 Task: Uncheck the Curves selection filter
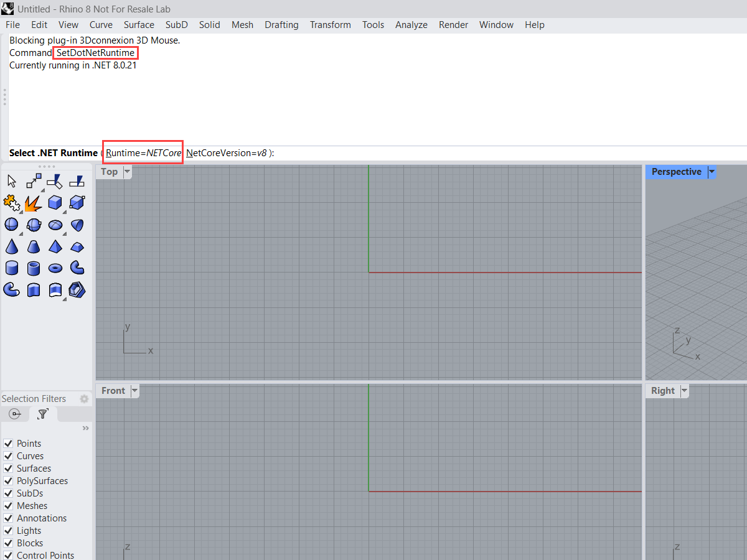(8, 455)
